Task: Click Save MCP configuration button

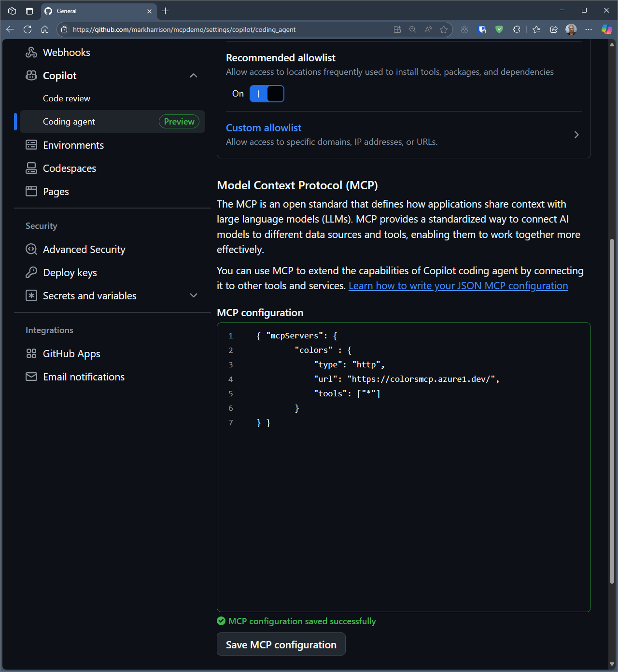Action: (281, 644)
